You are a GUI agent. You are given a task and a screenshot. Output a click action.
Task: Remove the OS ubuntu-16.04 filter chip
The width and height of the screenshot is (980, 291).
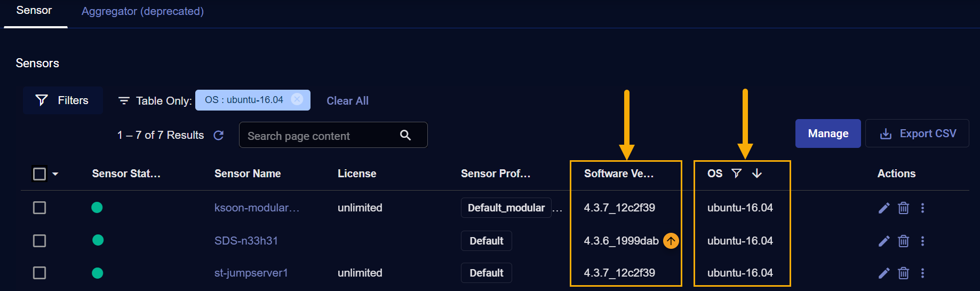coord(297,100)
